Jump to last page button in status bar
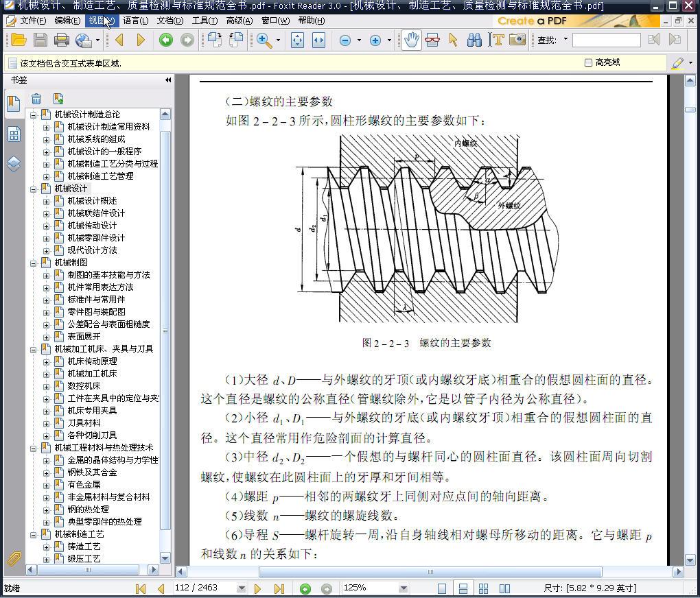Viewport: 700px width, 598px height. coord(279,588)
